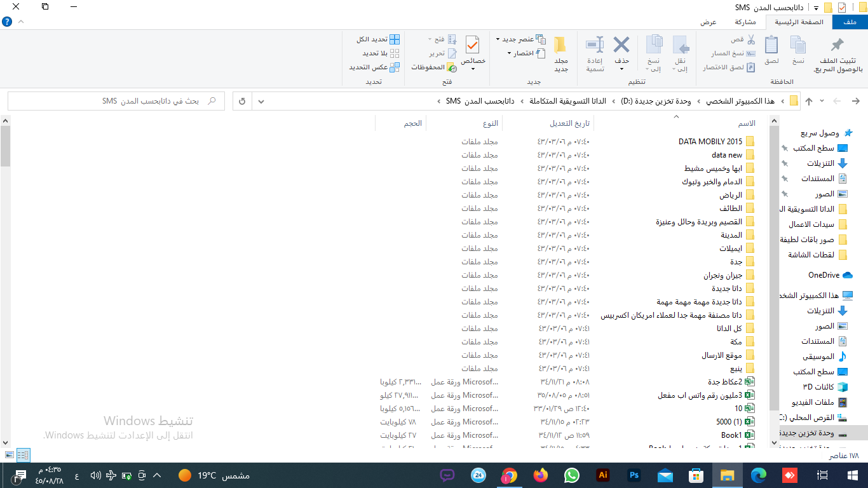The width and height of the screenshot is (868, 488).
Task: Click the address bar refresh icon
Action: pos(242,101)
